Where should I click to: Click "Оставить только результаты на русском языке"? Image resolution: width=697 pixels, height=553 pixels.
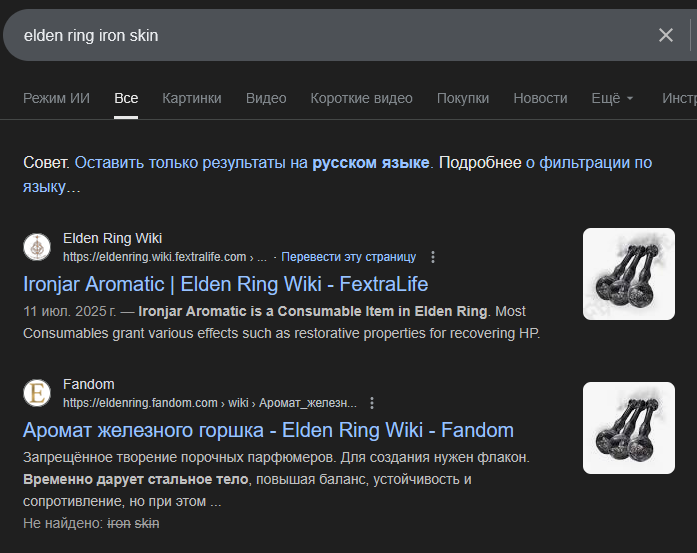tap(252, 162)
